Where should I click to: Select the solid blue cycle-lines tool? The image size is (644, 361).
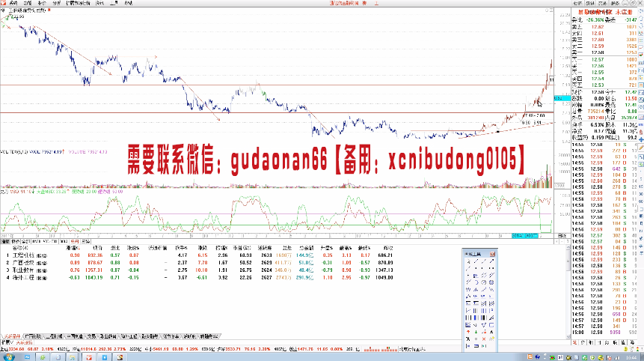pyautogui.click(x=476, y=318)
